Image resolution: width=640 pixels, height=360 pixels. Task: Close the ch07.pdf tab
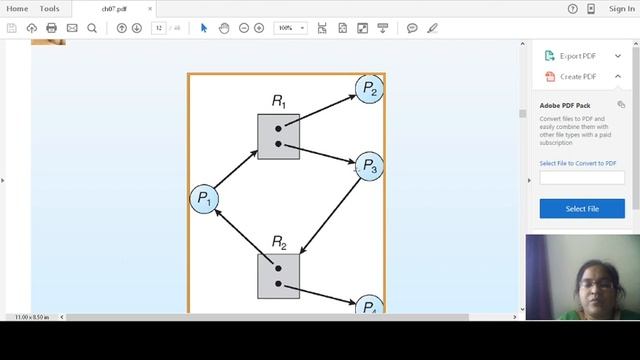[150, 9]
